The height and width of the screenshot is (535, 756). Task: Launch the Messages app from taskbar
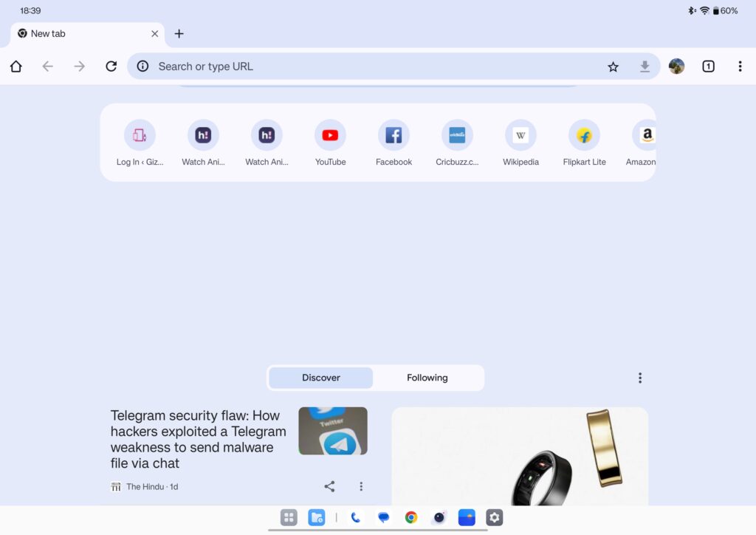click(384, 517)
